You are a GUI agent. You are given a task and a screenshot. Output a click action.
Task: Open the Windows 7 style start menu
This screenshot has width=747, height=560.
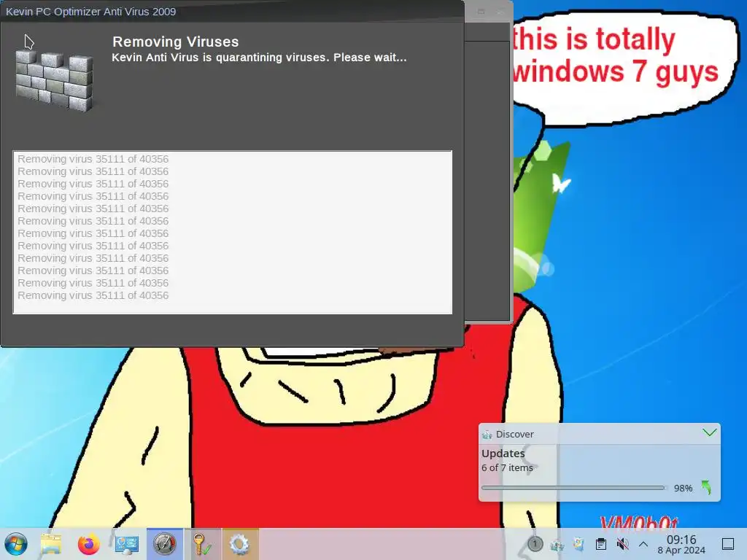click(16, 544)
